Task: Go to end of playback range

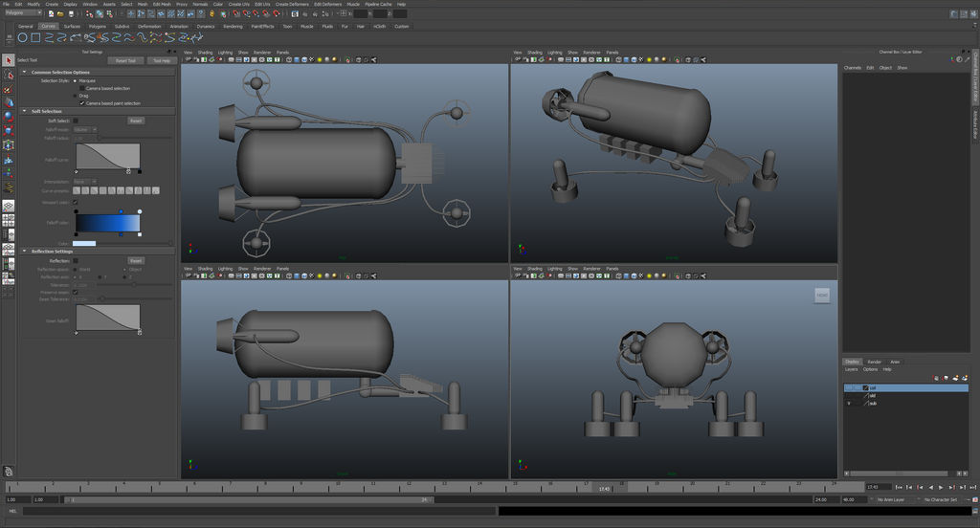Action: pos(972,487)
